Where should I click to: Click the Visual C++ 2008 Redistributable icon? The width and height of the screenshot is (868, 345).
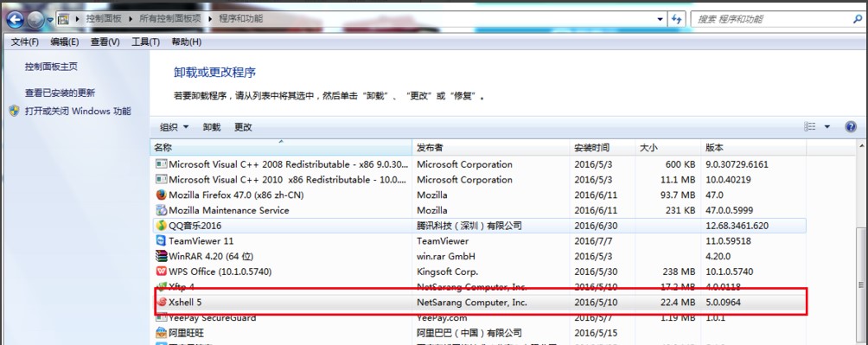(x=161, y=164)
